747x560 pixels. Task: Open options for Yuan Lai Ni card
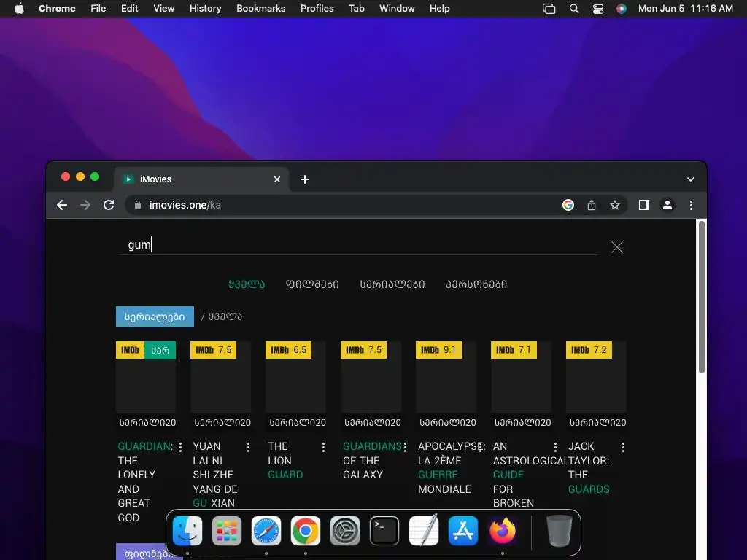tap(248, 447)
